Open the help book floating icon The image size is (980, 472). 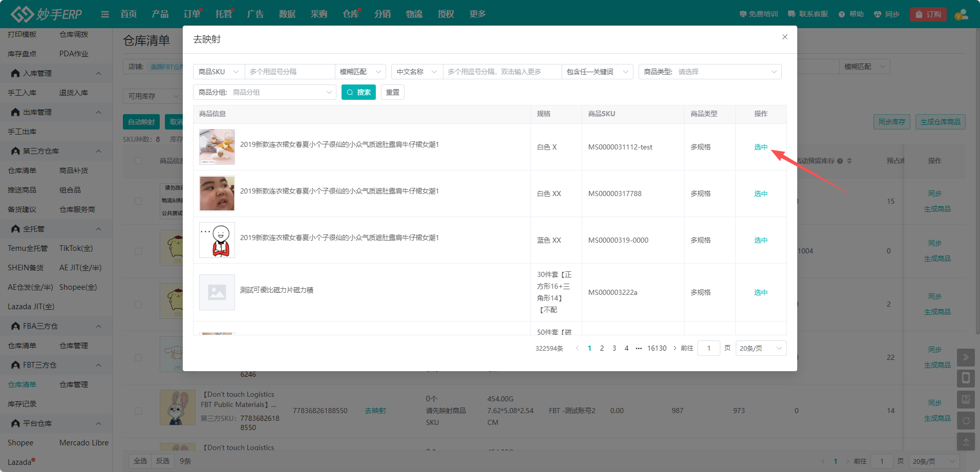[965, 399]
